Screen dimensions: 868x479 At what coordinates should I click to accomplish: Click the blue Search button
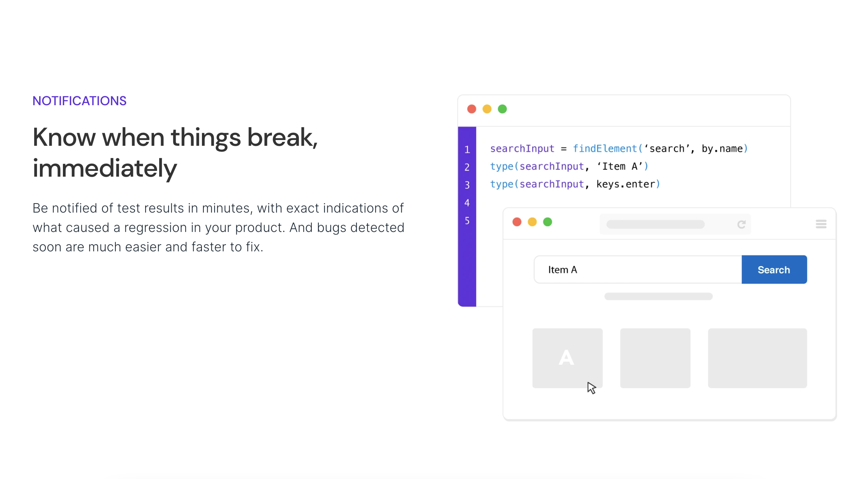pos(774,270)
